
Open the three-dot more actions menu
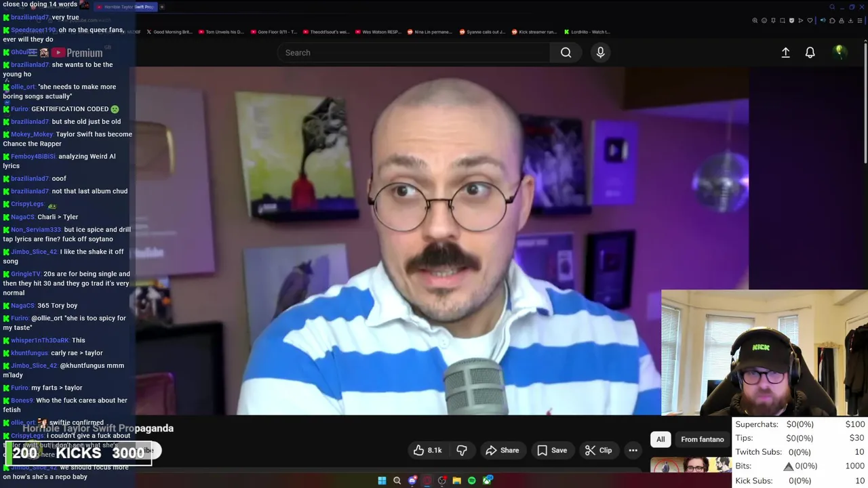tap(633, 450)
